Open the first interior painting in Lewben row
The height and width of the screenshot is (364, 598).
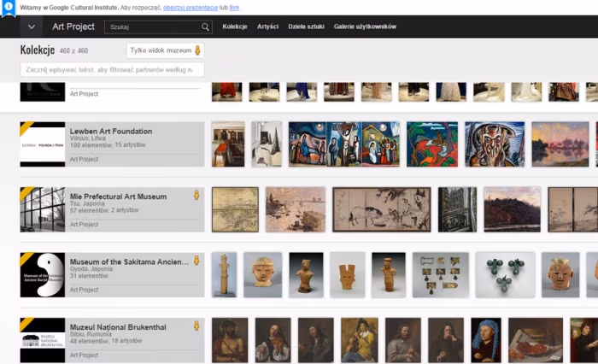tap(228, 144)
